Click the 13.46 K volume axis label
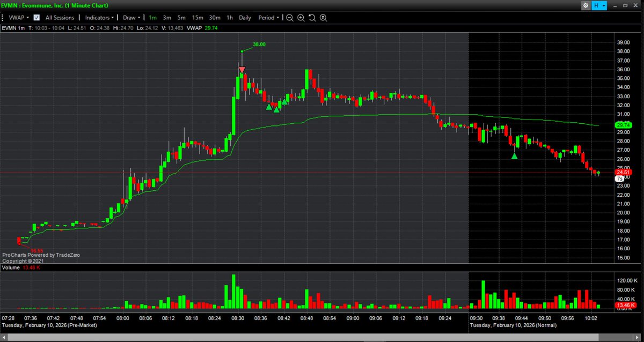Screen dimensions: 644x342 (626, 306)
